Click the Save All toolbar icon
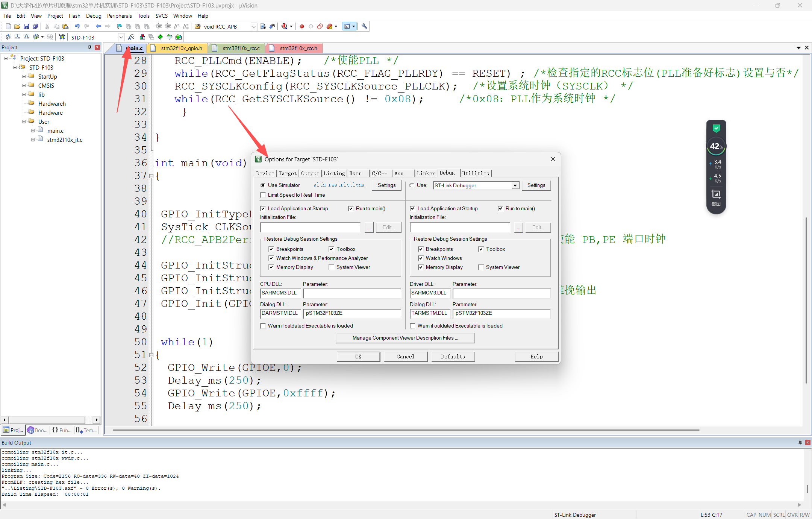Viewport: 812px width, 519px height. pos(35,26)
